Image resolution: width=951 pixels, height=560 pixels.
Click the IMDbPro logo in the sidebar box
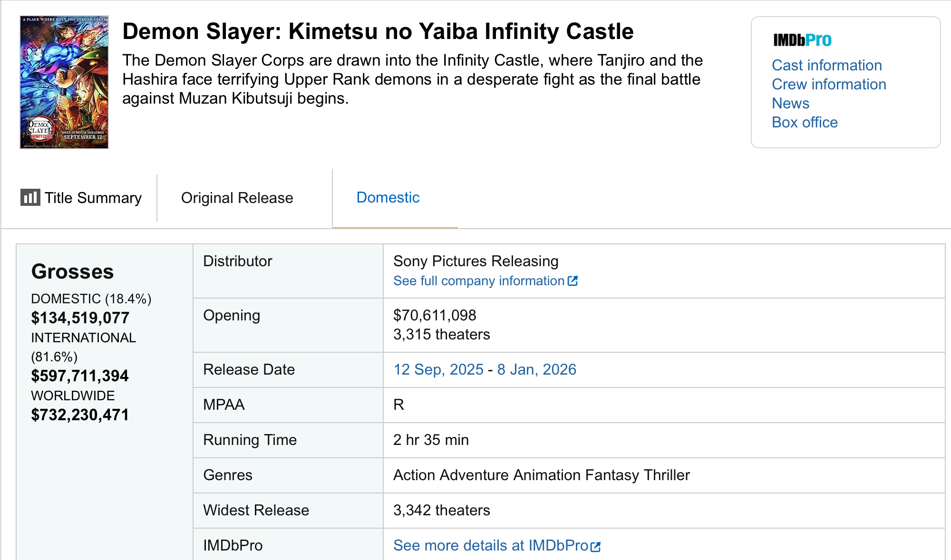[802, 40]
